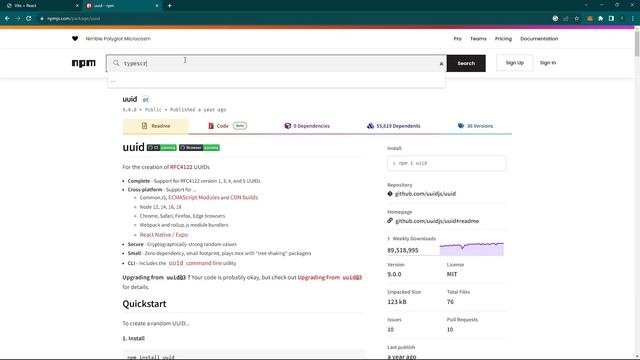
Task: Open the Upgrading From uuid@3 link
Action: (x=329, y=278)
